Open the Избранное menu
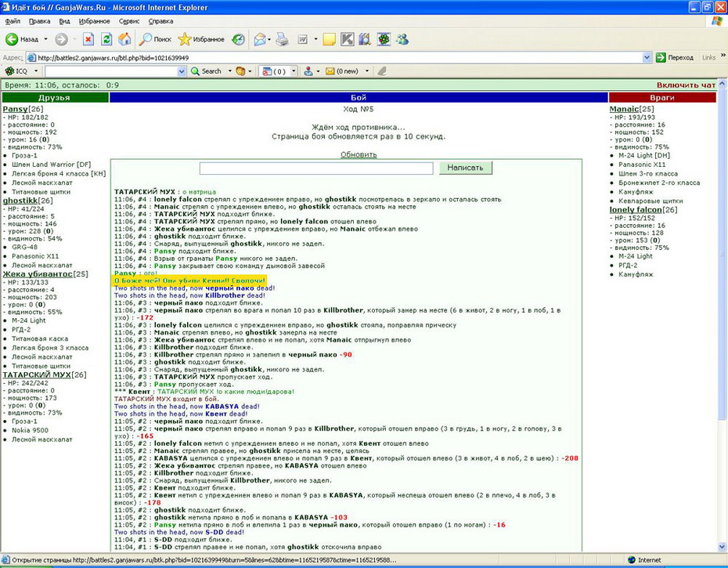728x568 pixels. (94, 21)
